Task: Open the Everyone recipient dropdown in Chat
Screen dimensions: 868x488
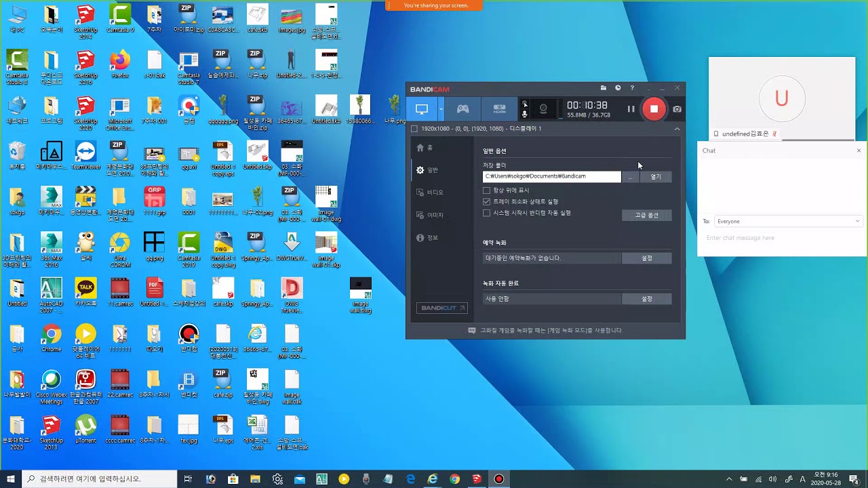Action: [x=787, y=221]
